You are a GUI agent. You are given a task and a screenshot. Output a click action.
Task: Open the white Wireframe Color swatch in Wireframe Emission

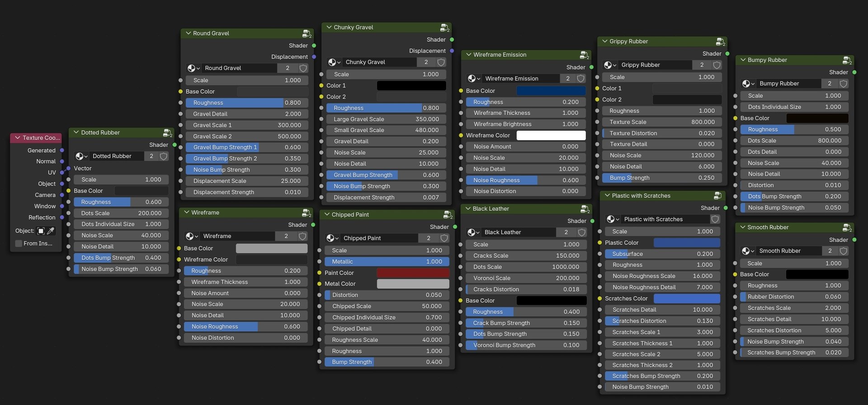(x=551, y=136)
